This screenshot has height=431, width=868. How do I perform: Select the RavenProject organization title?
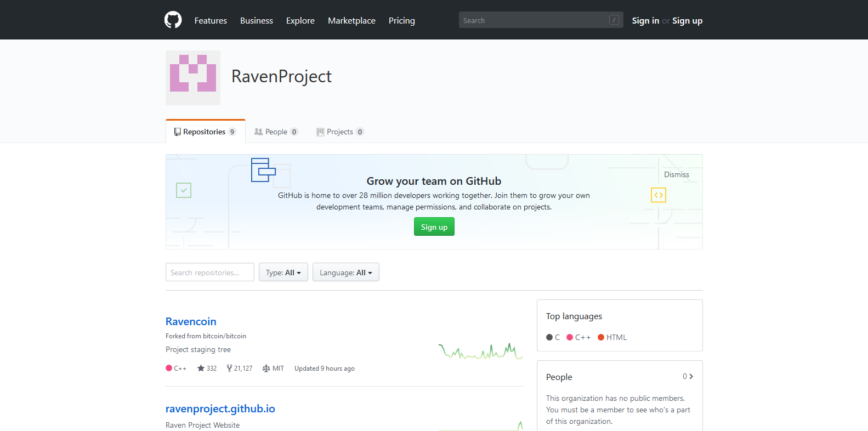click(x=281, y=76)
